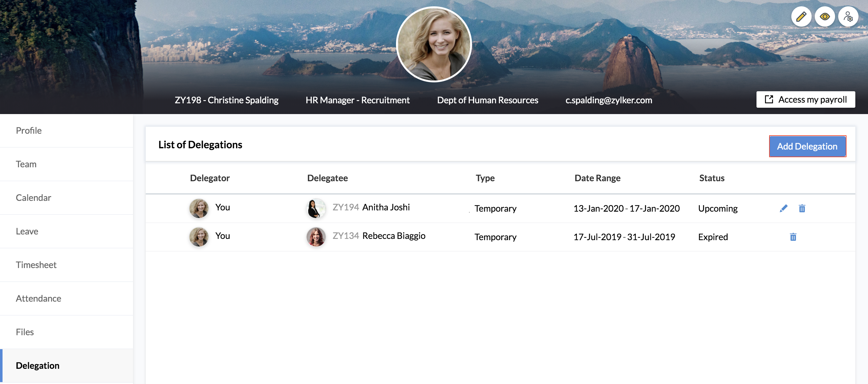The width and height of the screenshot is (868, 384).
Task: Delete the Anitha Joshi delegation
Action: (802, 208)
